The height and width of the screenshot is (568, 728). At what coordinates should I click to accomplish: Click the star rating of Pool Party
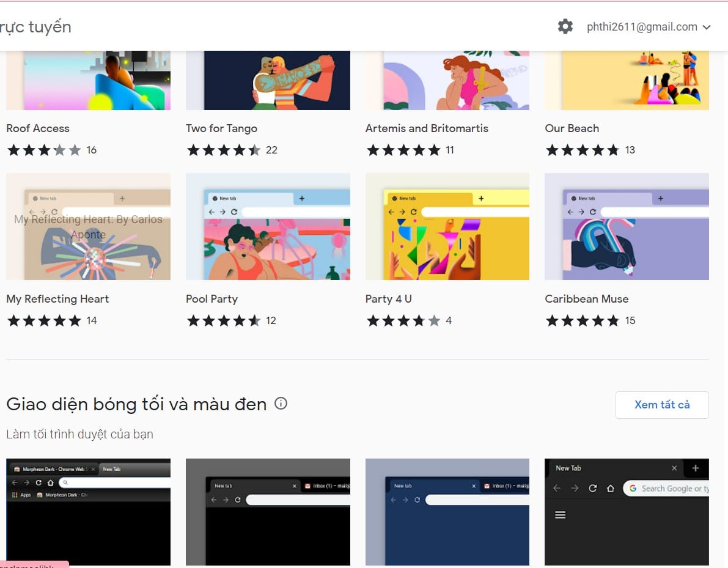(x=224, y=320)
